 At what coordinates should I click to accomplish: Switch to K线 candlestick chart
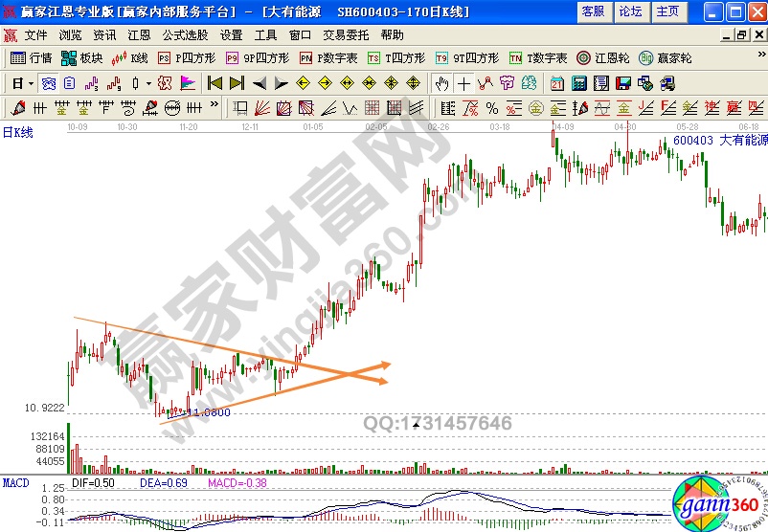point(131,57)
